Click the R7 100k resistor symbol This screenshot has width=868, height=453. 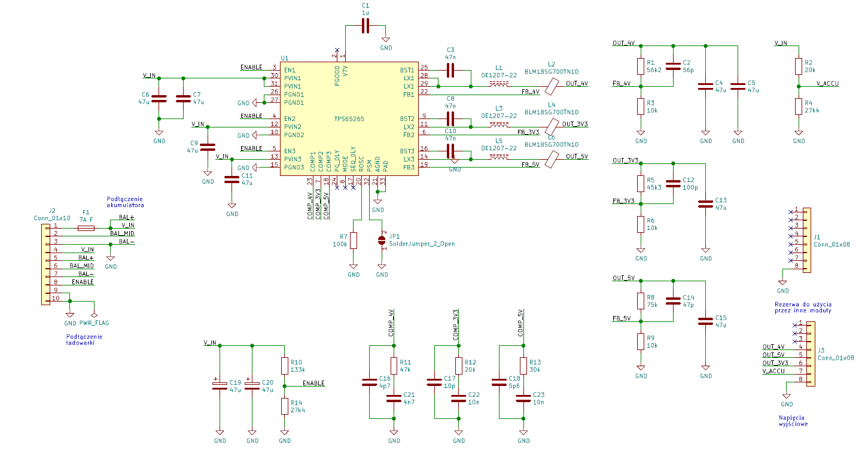[x=354, y=241]
